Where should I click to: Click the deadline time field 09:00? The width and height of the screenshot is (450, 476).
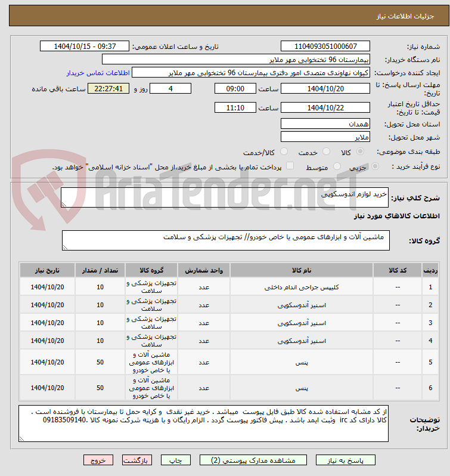tap(235, 89)
